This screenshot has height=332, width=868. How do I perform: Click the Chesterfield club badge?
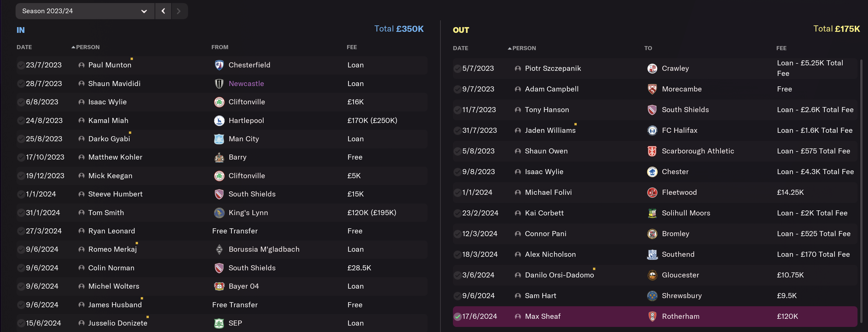[x=219, y=65]
